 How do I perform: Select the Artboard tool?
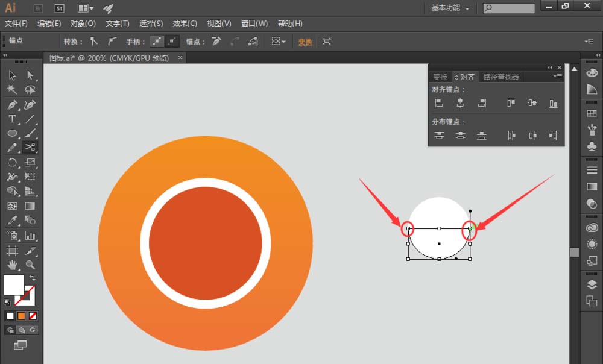(12, 251)
